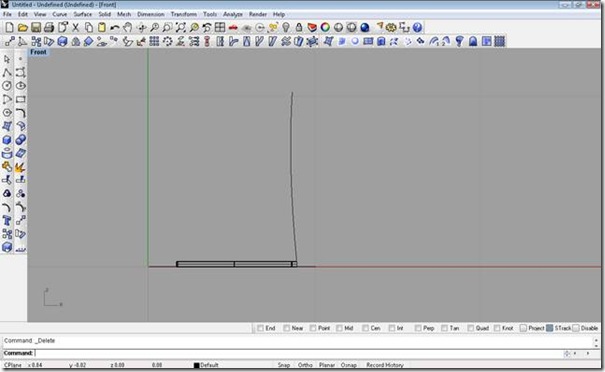Select the Circle tool in left sidebar

pyautogui.click(x=7, y=86)
